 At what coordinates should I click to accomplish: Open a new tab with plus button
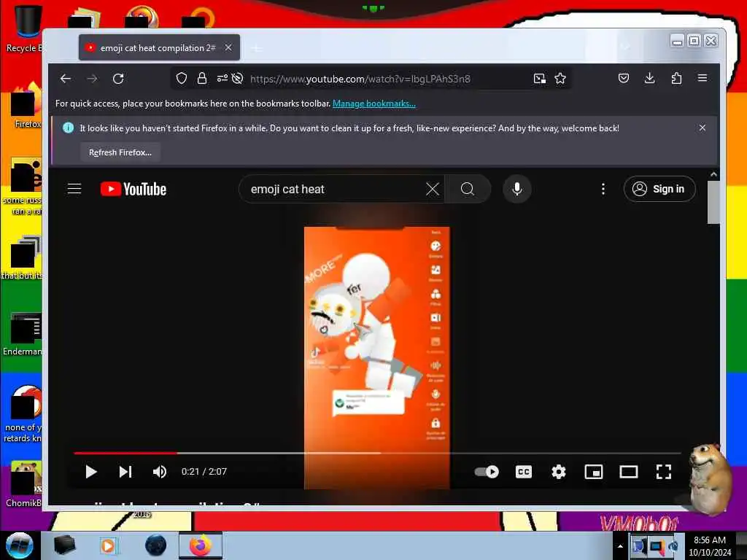click(x=257, y=48)
